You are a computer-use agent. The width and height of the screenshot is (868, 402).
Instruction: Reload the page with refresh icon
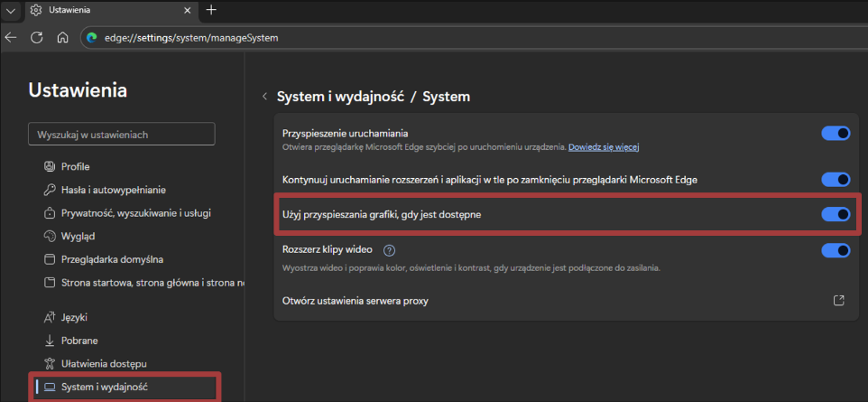(36, 38)
